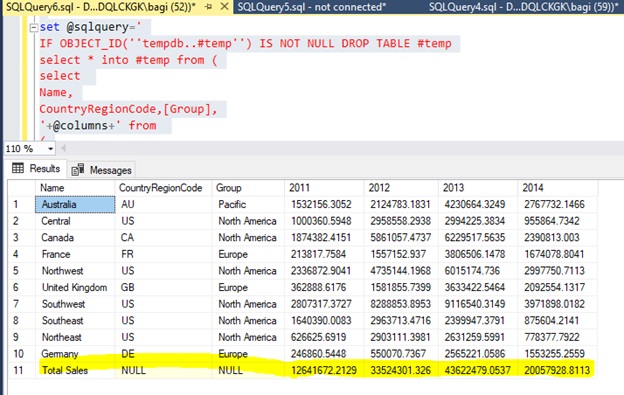Select the 33524301.326 total cell
The image size is (624, 395).
(401, 370)
